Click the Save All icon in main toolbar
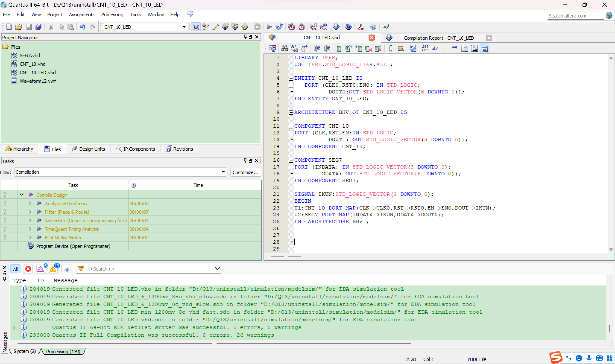Viewport: 615px width, 364px height. pyautogui.click(x=38, y=27)
